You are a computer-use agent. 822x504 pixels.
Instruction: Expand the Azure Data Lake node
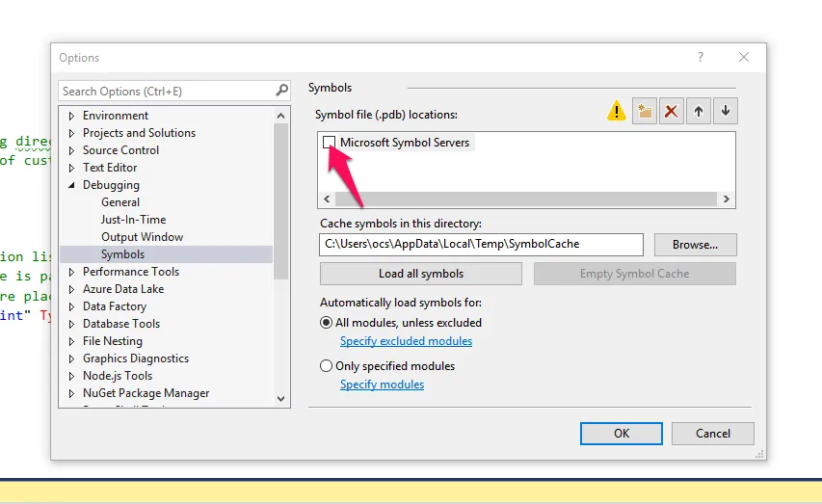click(72, 289)
